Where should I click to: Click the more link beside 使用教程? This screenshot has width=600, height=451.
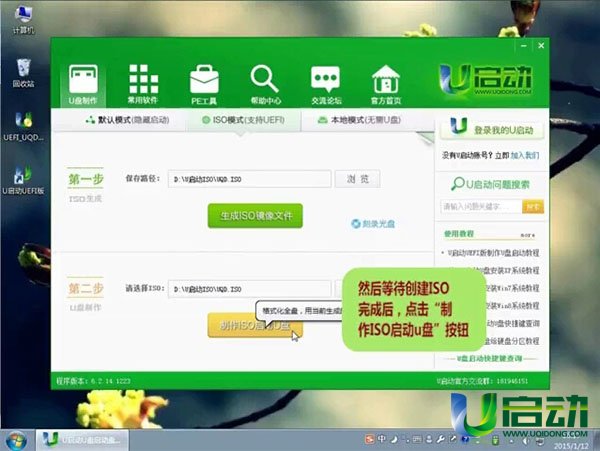528,235
